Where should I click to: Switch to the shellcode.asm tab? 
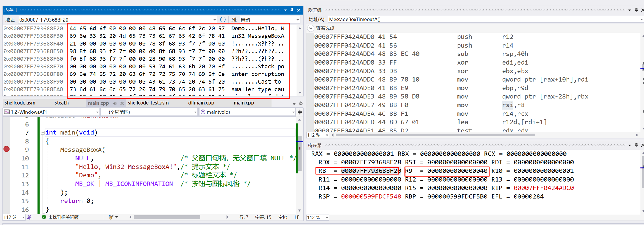tap(20, 103)
